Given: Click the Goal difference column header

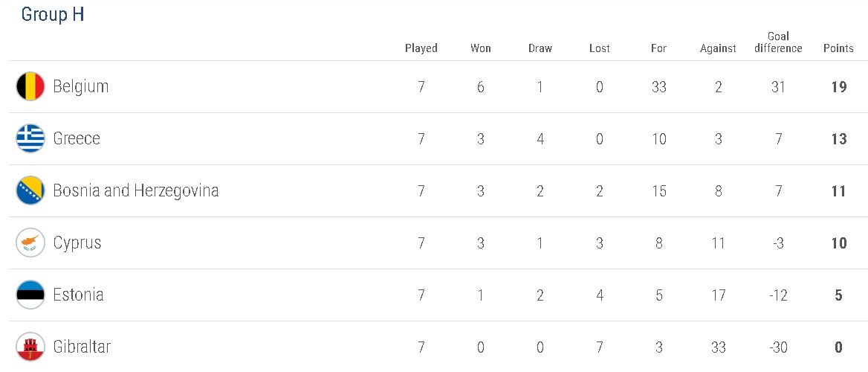Looking at the screenshot, I should coord(778,42).
